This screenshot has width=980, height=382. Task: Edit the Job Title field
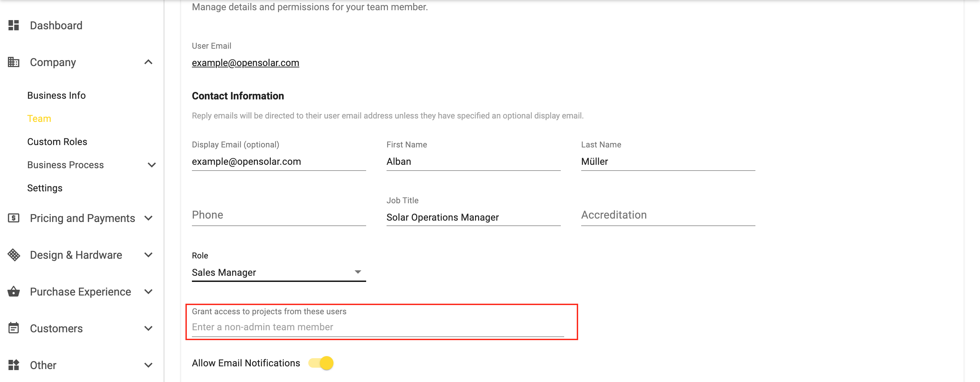[x=473, y=217]
